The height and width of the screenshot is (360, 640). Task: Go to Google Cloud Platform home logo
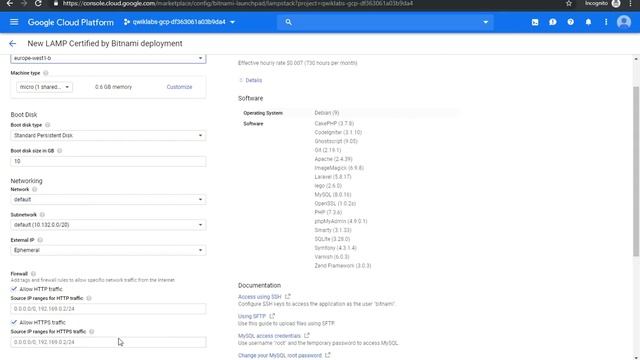71,22
